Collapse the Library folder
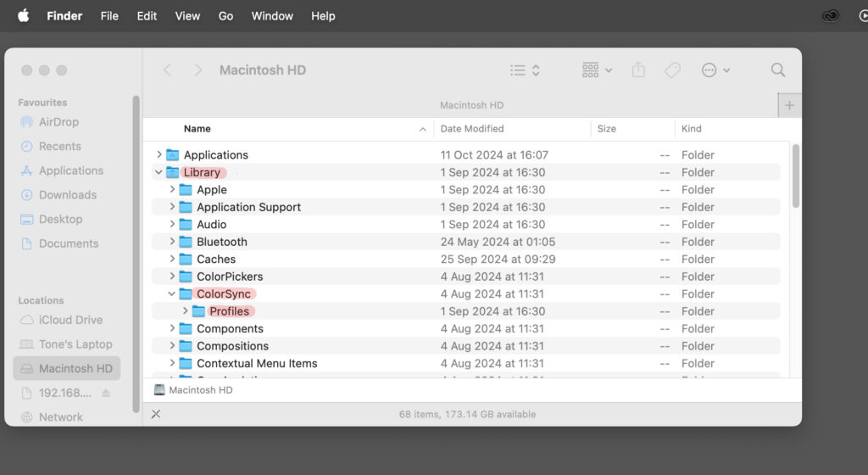This screenshot has width=868, height=475. click(159, 172)
